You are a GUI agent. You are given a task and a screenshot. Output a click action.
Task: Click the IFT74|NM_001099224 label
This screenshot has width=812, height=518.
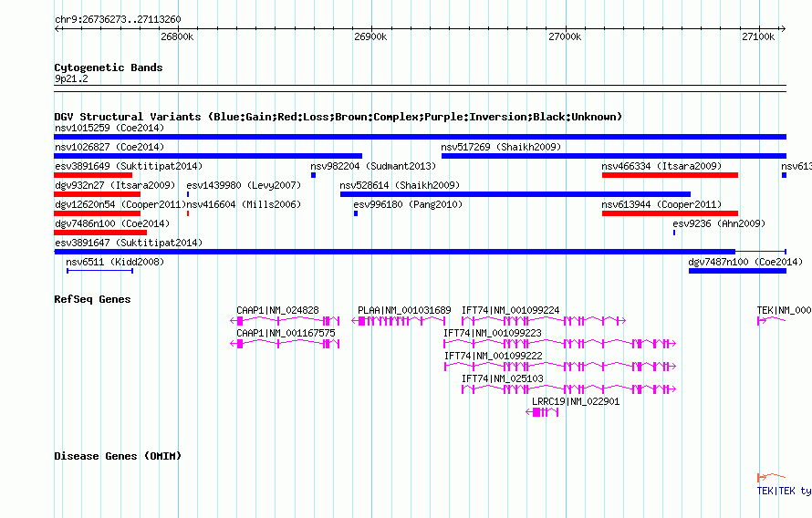(x=510, y=310)
